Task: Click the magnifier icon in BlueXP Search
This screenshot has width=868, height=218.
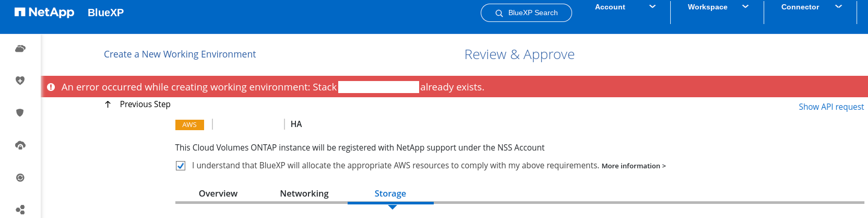Action: click(499, 13)
